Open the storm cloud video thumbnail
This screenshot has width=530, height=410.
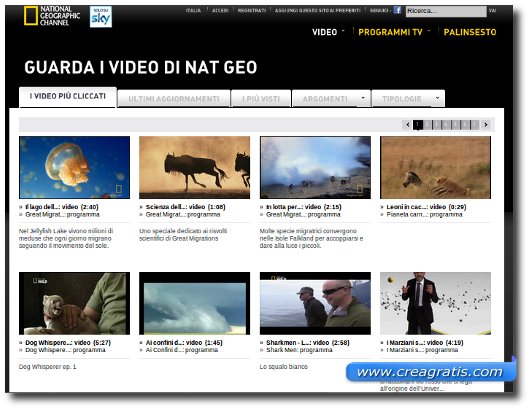(x=195, y=303)
